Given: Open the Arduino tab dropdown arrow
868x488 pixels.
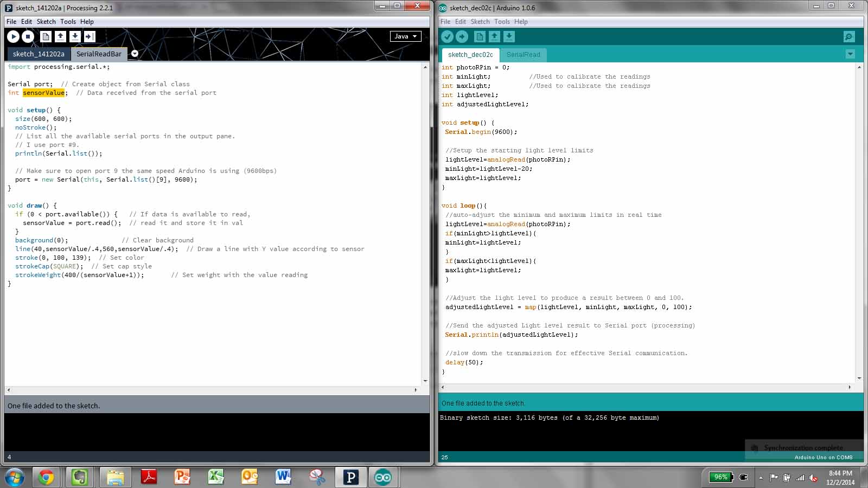Looking at the screenshot, I should (x=850, y=54).
